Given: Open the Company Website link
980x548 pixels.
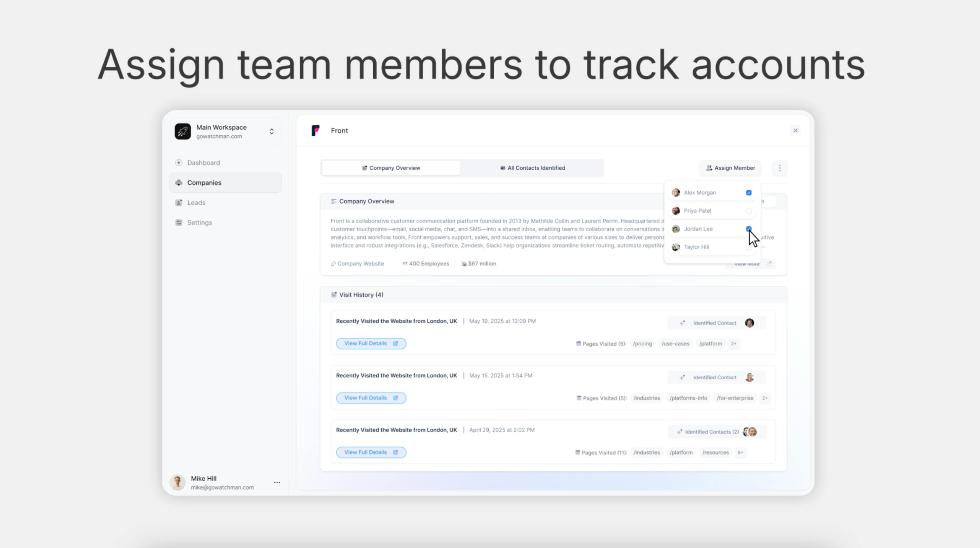Looking at the screenshot, I should coord(357,264).
